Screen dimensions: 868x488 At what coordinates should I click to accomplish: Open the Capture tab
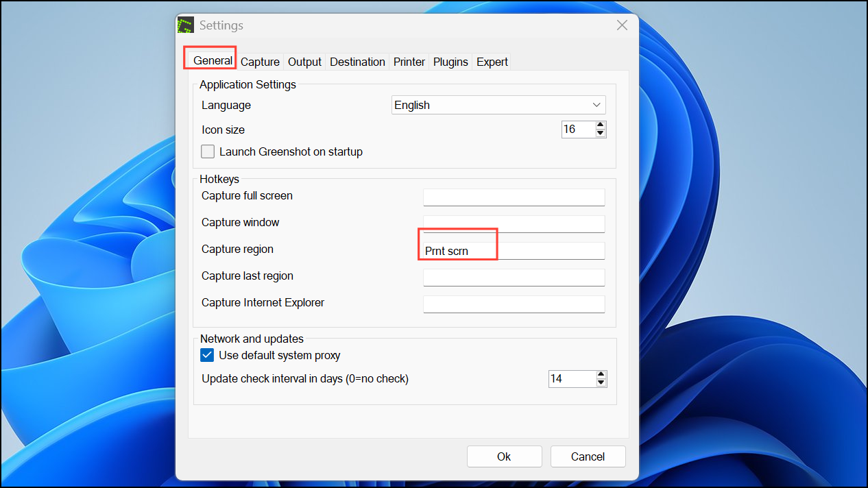[260, 62]
